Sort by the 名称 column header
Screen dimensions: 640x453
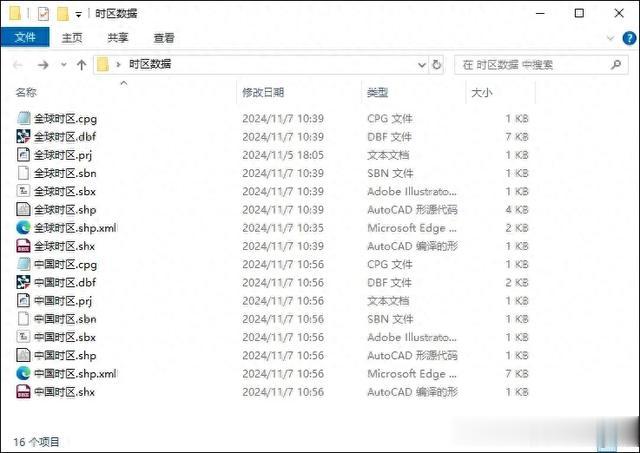pos(26,93)
